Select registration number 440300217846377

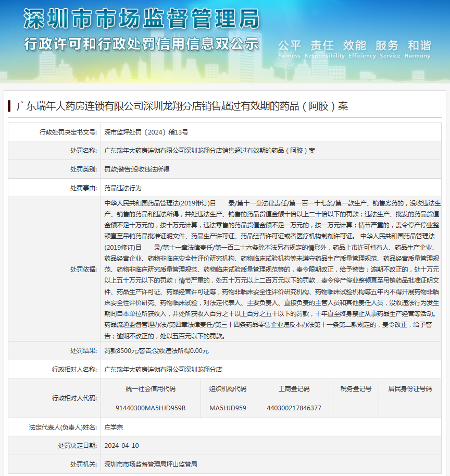tap(294, 408)
